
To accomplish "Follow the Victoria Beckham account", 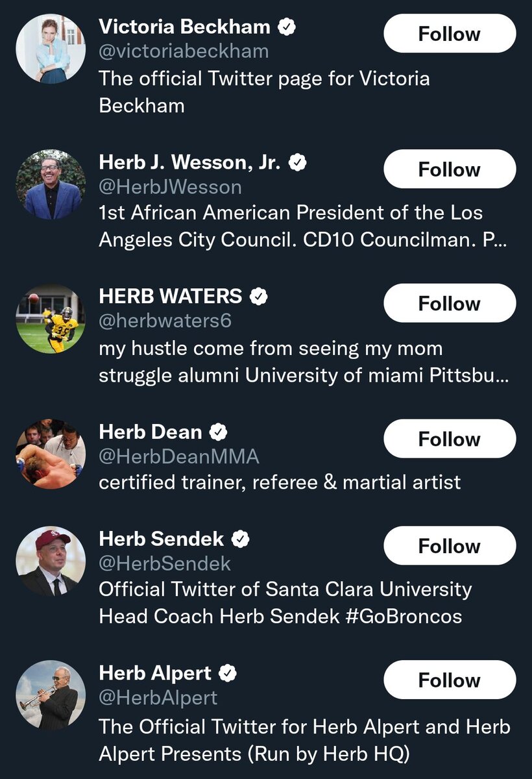I will (450, 34).
